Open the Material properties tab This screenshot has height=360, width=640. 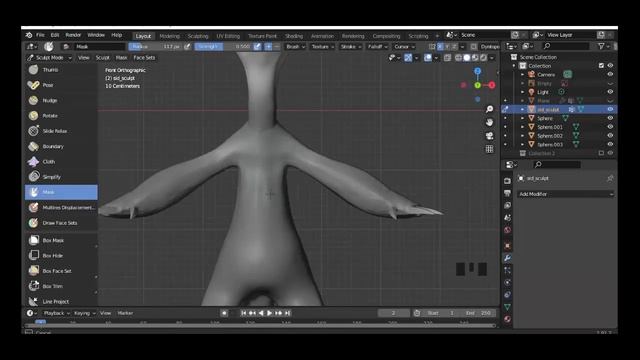(x=507, y=319)
